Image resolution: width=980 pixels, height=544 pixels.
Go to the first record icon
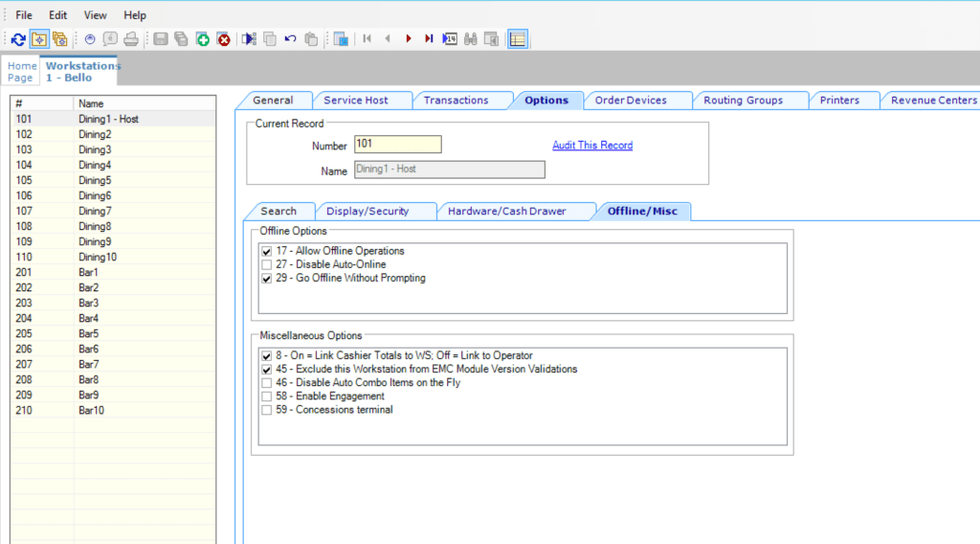coord(367,38)
